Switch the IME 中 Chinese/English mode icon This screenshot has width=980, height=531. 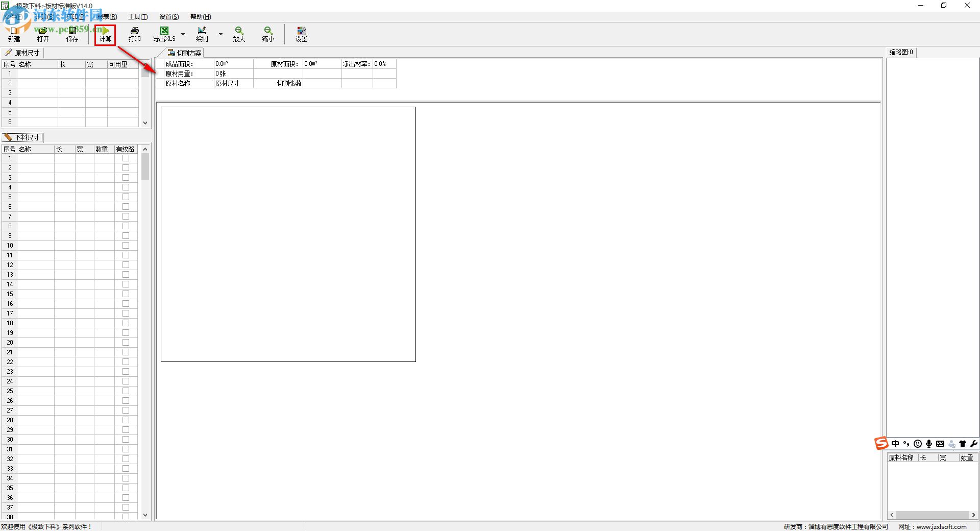[x=895, y=444]
